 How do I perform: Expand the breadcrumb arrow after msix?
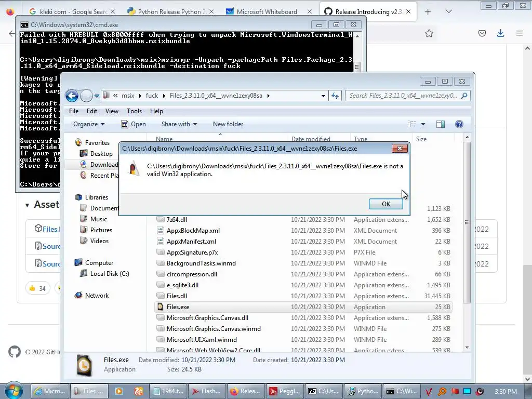tap(140, 96)
